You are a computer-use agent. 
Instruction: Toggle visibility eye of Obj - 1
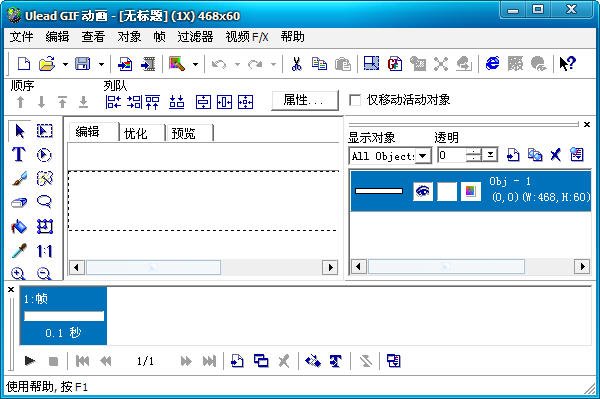point(423,191)
